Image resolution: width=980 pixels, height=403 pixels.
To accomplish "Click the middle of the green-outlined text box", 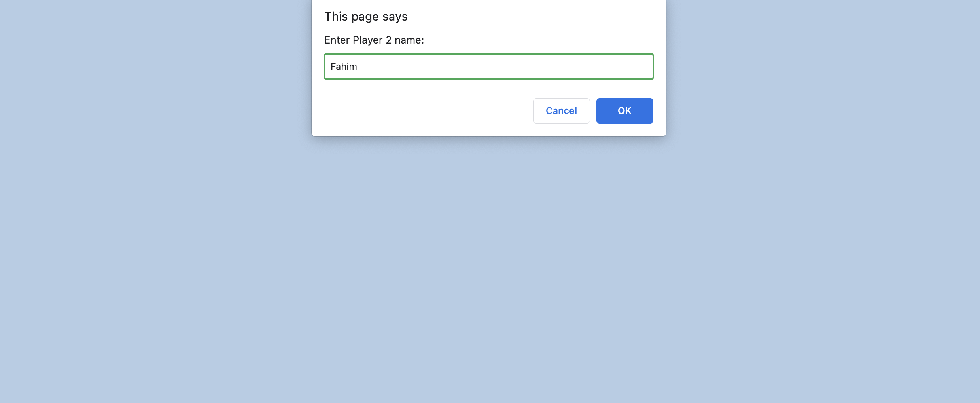I will (489, 67).
